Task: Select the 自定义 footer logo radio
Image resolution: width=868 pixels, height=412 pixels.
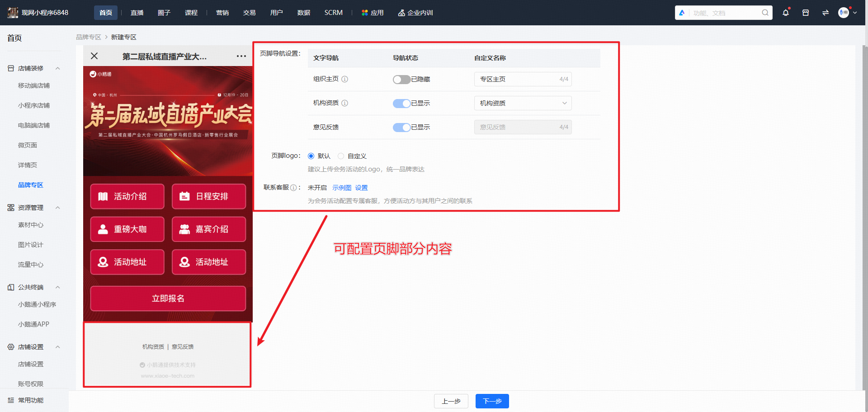Action: pos(341,156)
